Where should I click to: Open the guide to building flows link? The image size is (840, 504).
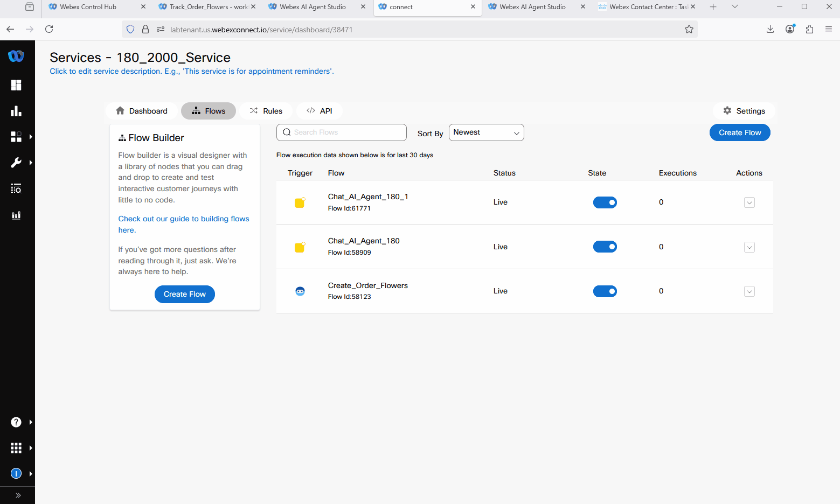click(183, 219)
